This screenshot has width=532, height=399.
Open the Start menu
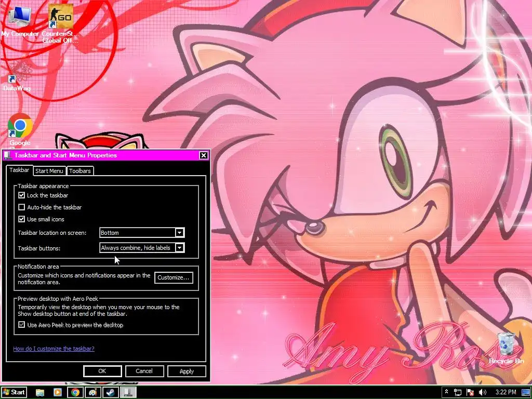14,393
